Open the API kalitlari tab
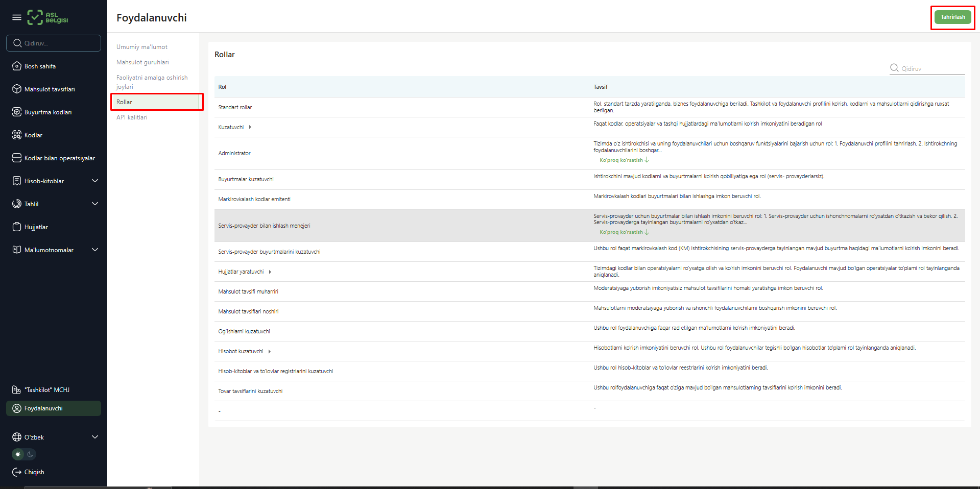Viewport: 980px width, 489px height. coord(132,117)
